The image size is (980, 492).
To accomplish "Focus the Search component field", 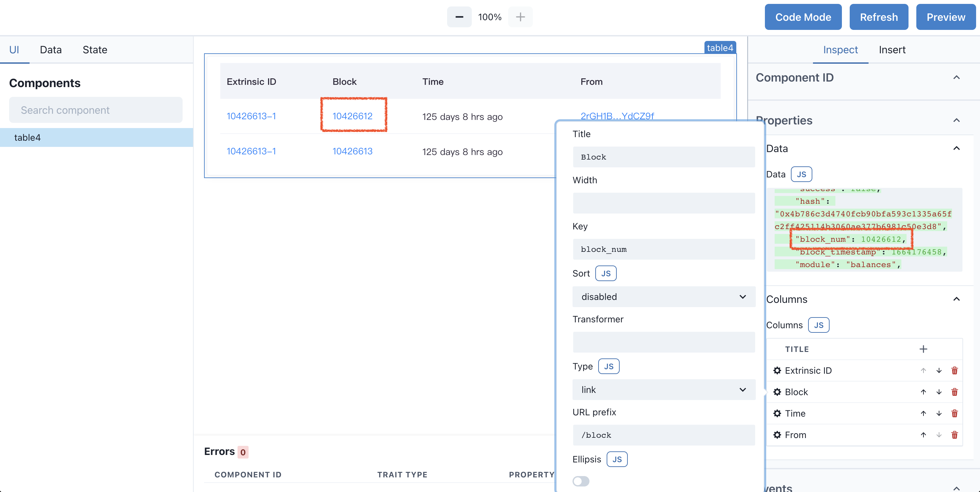I will [96, 110].
